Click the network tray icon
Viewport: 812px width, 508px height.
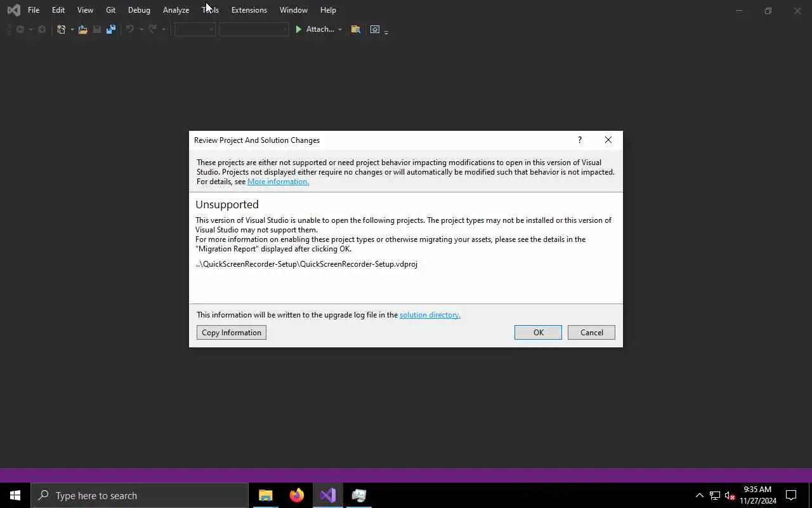coord(715,495)
